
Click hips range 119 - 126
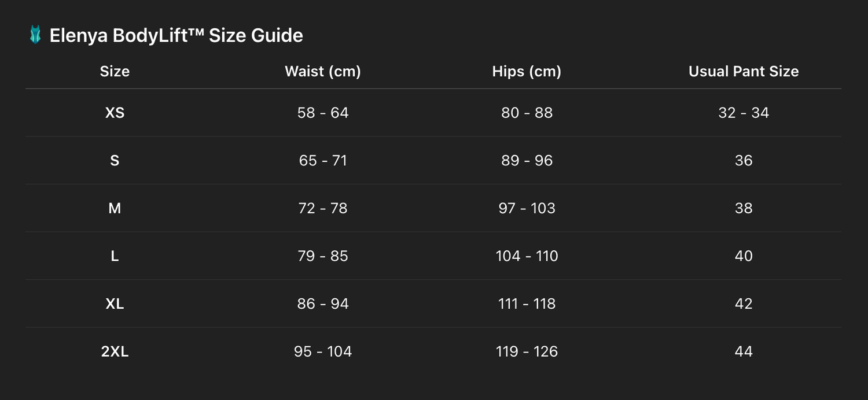tap(527, 351)
